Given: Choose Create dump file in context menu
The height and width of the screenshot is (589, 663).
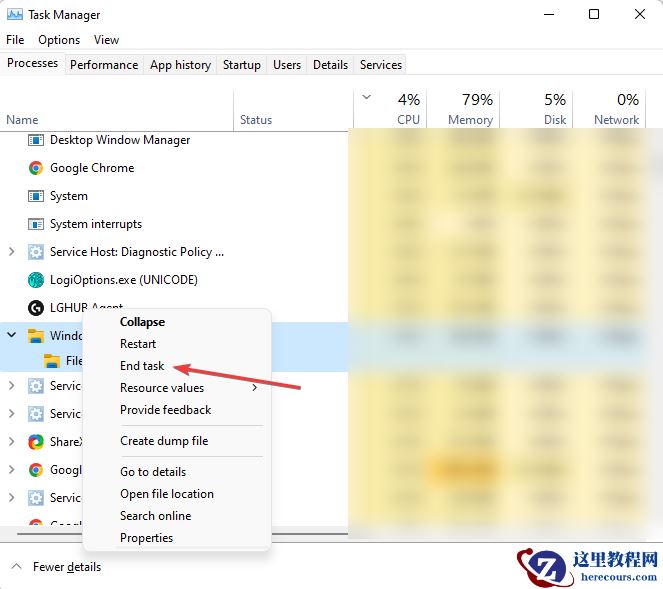Looking at the screenshot, I should pyautogui.click(x=164, y=441).
